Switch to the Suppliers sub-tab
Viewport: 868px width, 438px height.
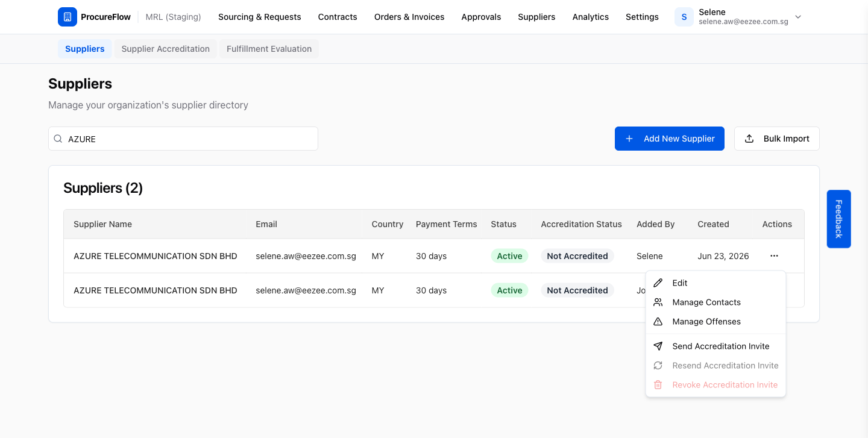[x=85, y=49]
